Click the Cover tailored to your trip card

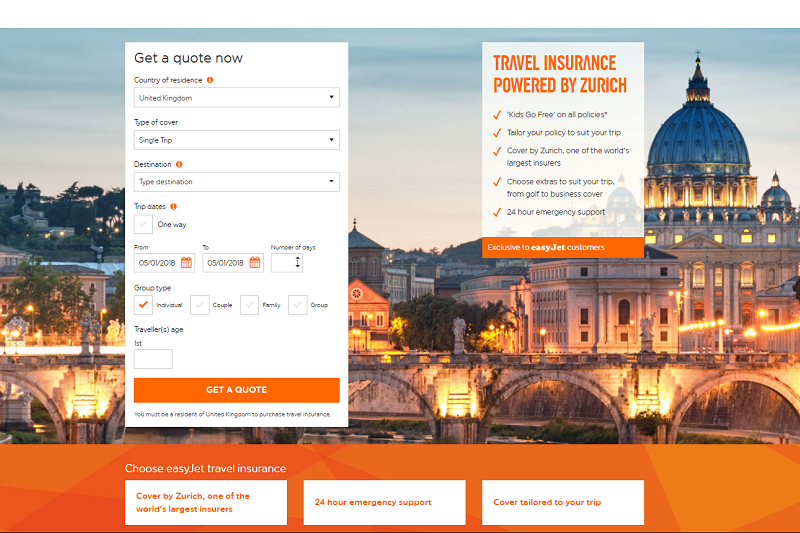563,502
